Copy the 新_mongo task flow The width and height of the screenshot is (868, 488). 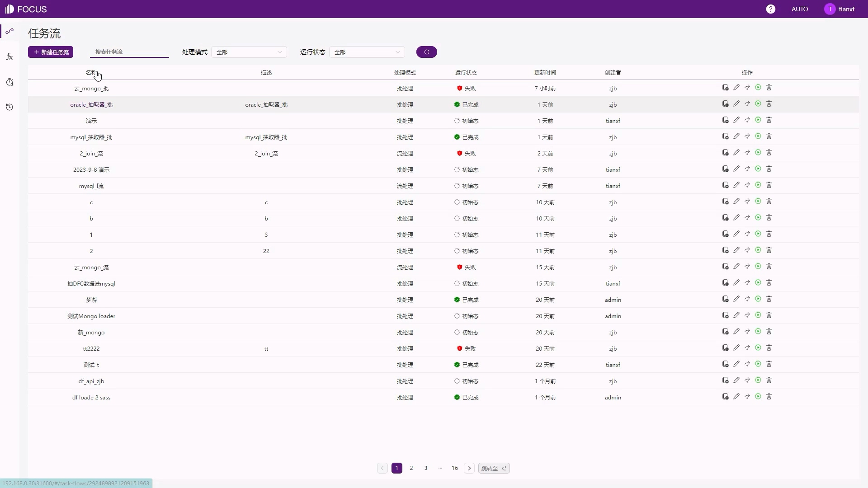[x=726, y=332]
